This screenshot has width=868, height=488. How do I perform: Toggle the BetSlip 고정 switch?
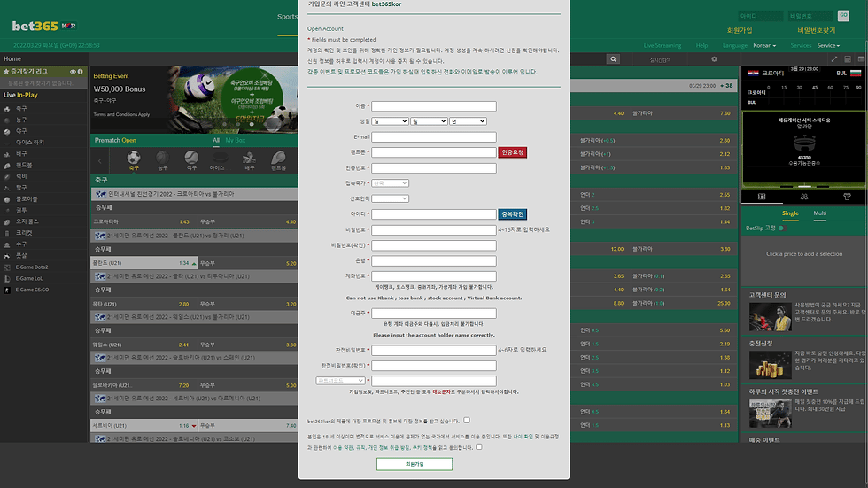(781, 228)
